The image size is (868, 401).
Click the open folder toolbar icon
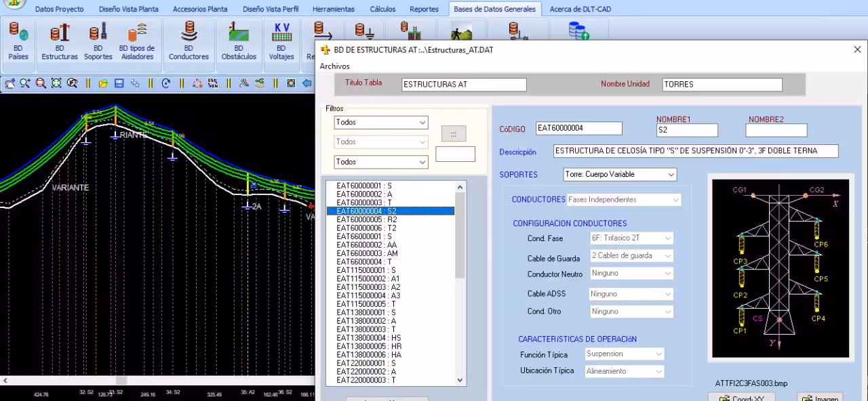tap(103, 83)
